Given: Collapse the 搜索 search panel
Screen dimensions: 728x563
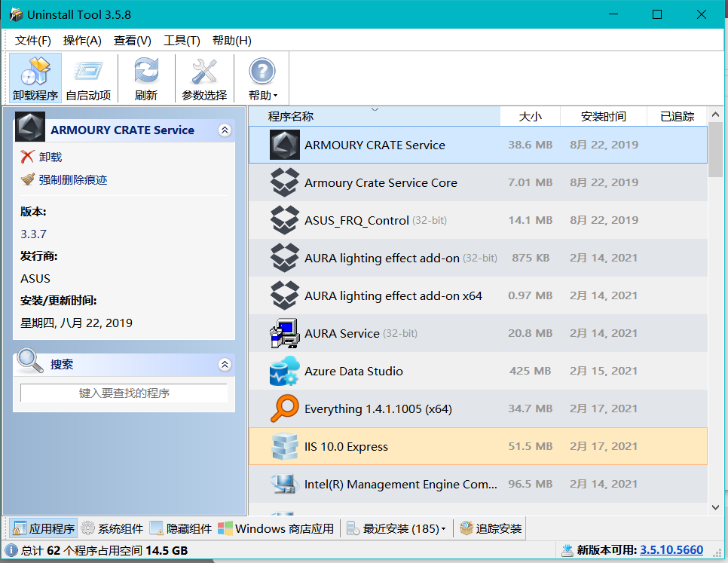Looking at the screenshot, I should 225,364.
